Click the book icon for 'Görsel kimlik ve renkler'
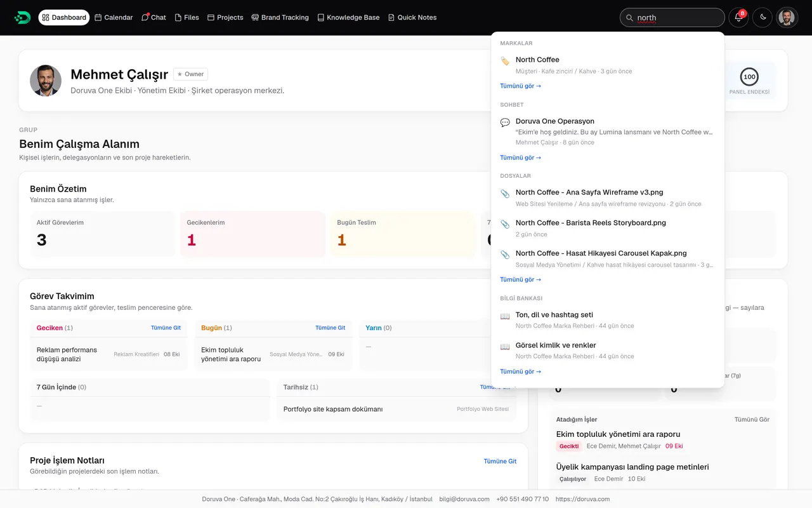Viewport: 812px width, 508px height. 505,347
